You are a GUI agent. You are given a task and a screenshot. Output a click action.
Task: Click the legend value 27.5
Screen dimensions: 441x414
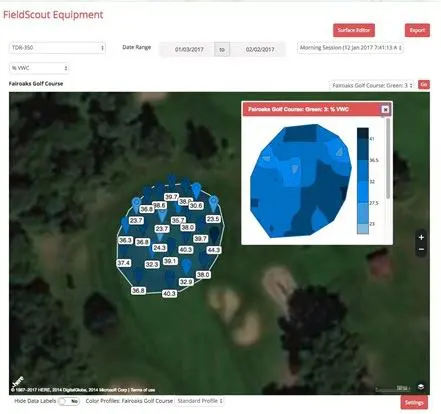(x=374, y=203)
